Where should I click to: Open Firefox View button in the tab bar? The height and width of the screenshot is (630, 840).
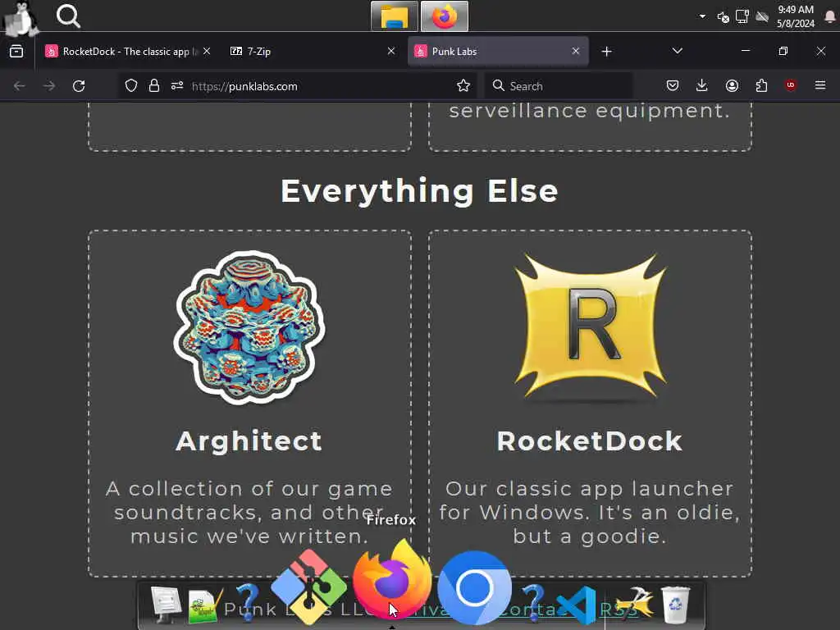pyautogui.click(x=16, y=52)
